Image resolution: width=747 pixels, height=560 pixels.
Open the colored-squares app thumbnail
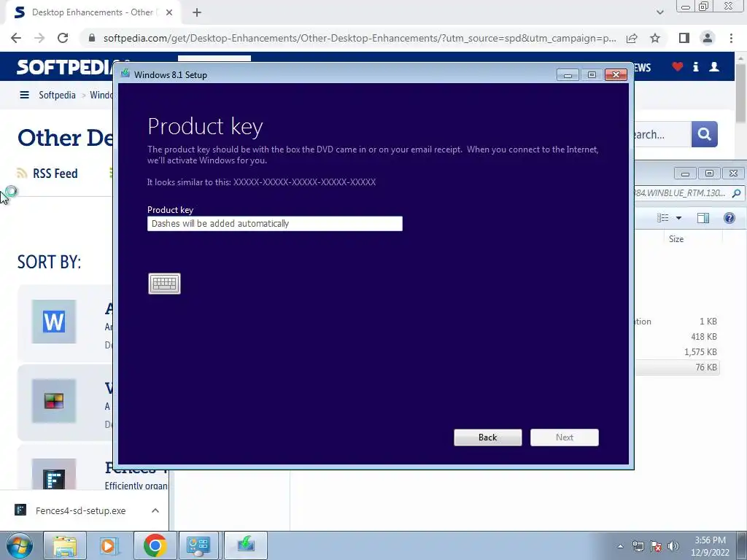click(x=54, y=401)
